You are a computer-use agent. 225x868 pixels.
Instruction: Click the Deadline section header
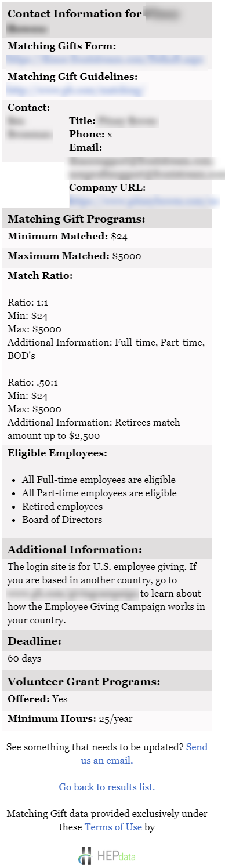(107, 641)
